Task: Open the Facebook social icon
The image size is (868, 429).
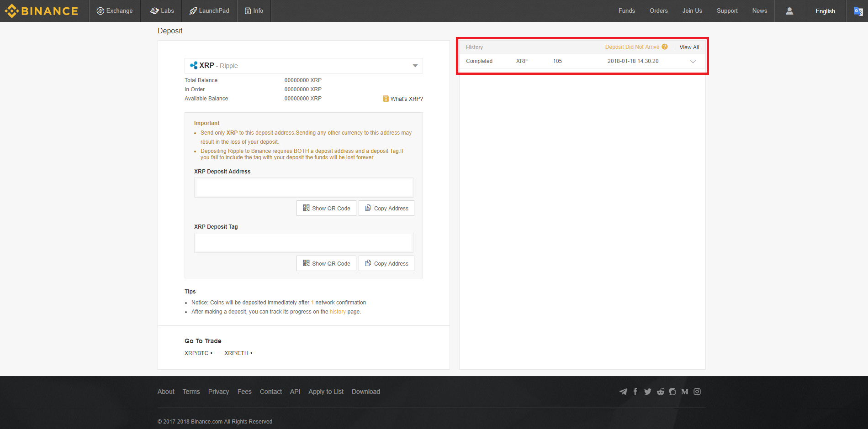Action: [635, 392]
